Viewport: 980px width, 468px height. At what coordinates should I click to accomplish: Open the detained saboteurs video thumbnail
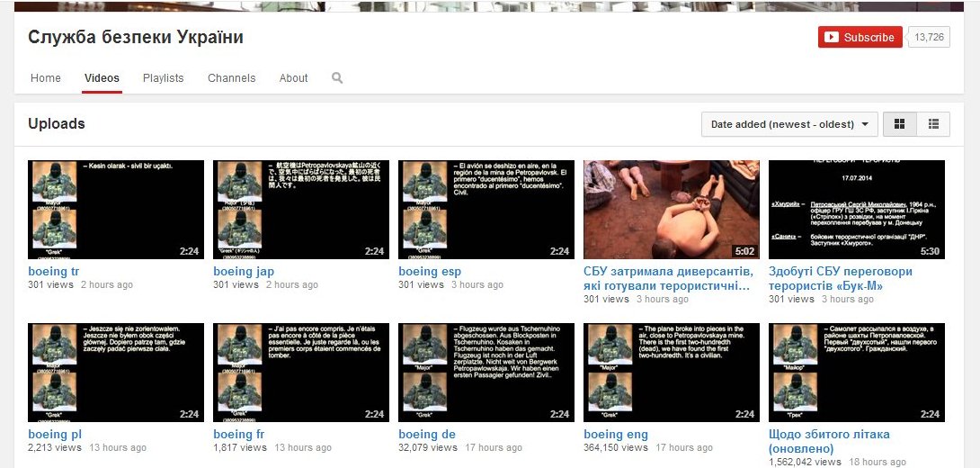(672, 210)
